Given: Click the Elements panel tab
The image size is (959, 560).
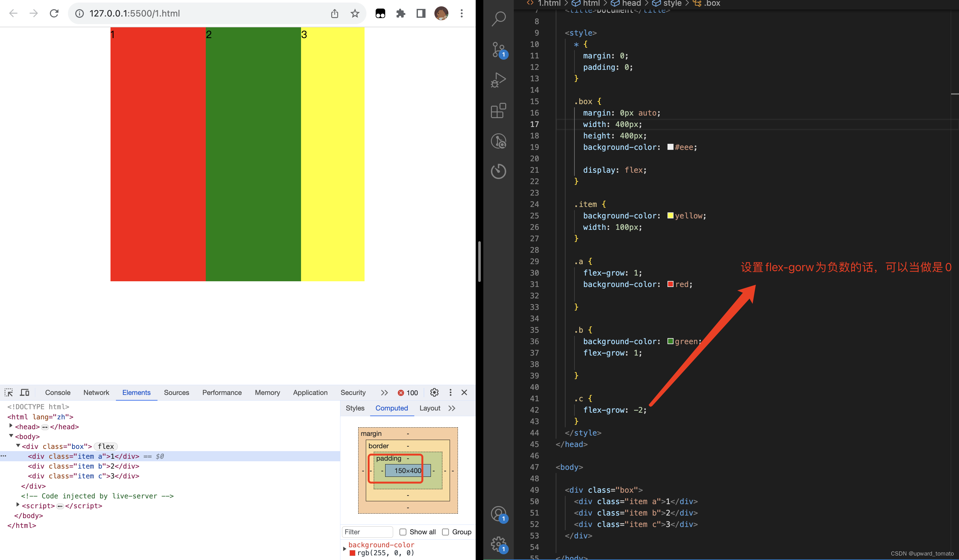Looking at the screenshot, I should (x=136, y=393).
